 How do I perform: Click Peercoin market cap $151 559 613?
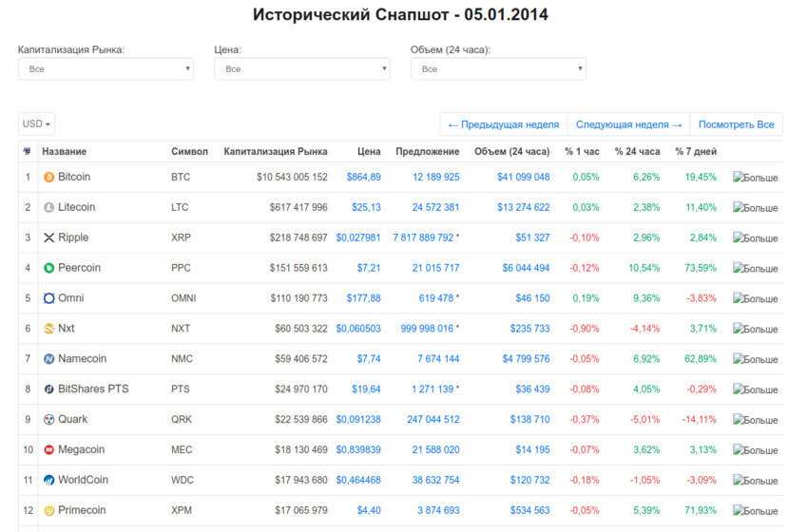pos(298,268)
